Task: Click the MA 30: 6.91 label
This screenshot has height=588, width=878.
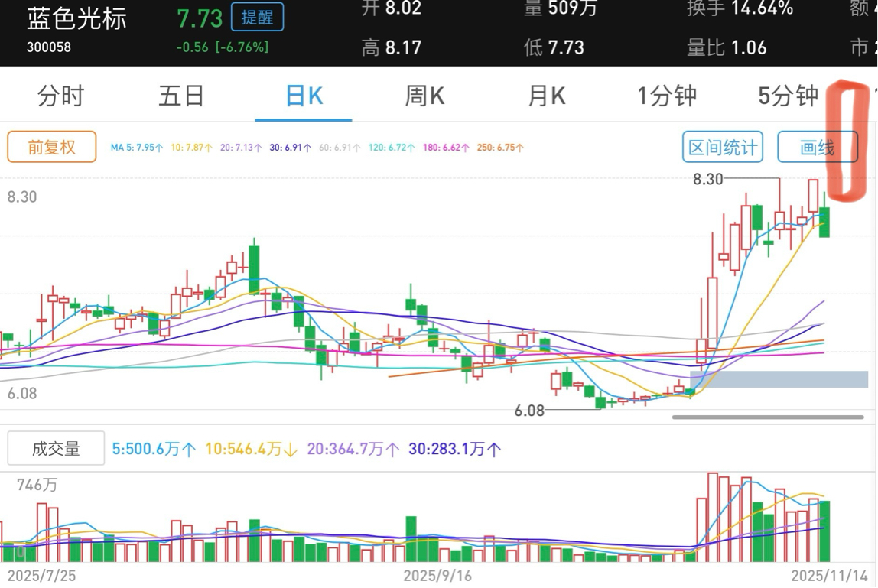Action: [x=290, y=148]
